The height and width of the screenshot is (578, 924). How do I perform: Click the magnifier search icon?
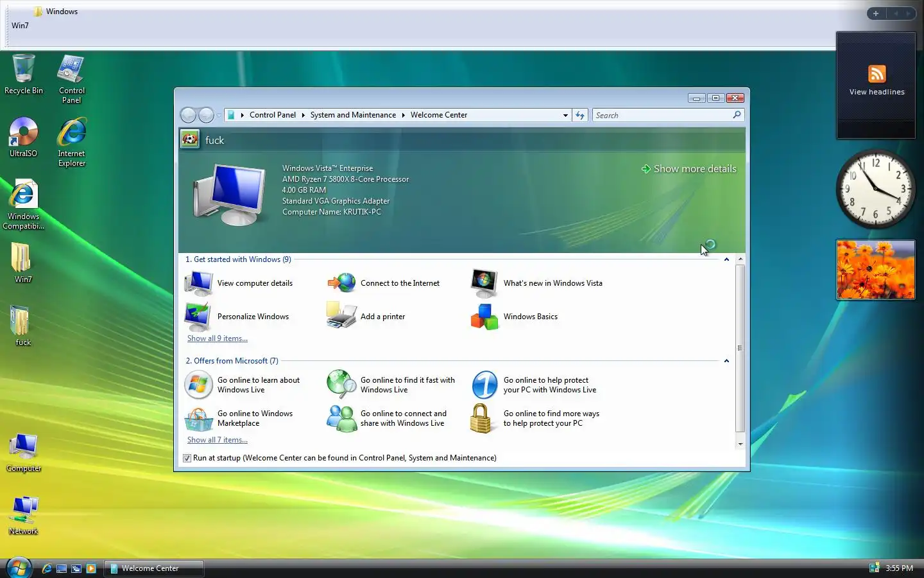tap(737, 115)
